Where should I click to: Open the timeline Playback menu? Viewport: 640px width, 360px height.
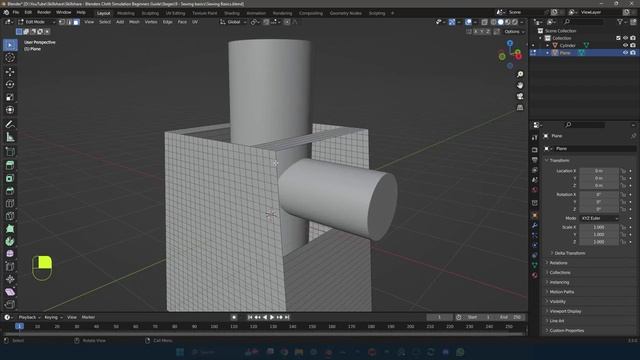[29, 317]
